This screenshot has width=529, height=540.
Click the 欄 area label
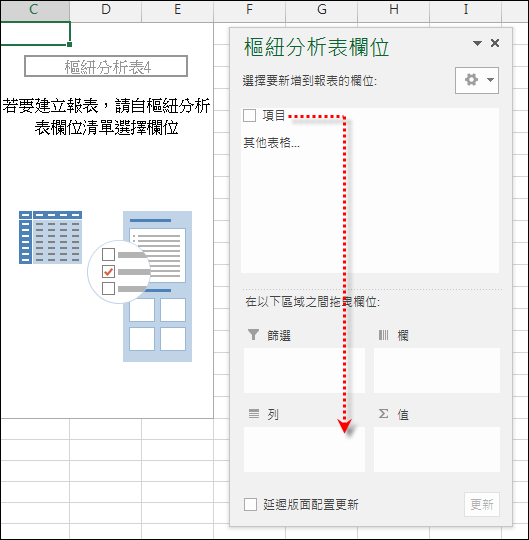point(403,335)
